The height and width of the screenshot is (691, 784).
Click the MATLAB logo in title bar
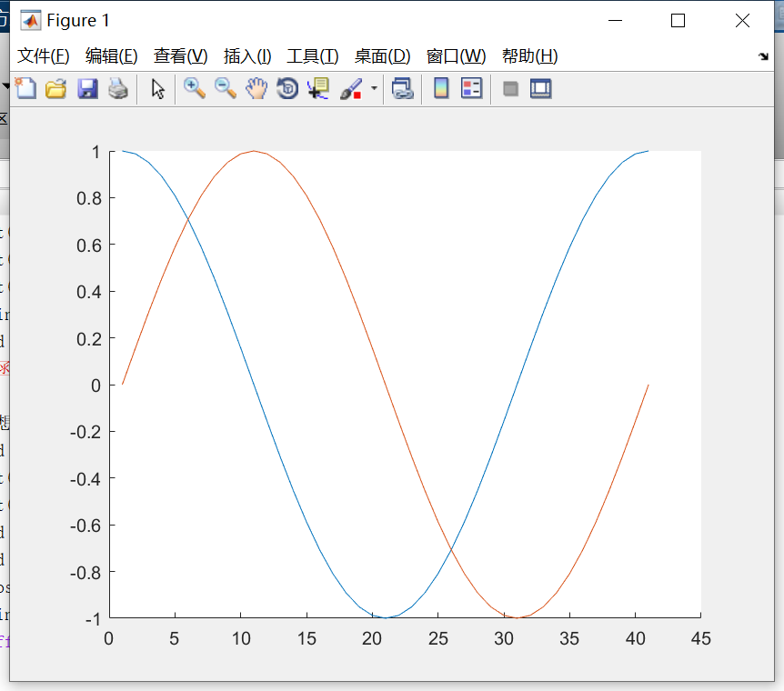[31, 21]
